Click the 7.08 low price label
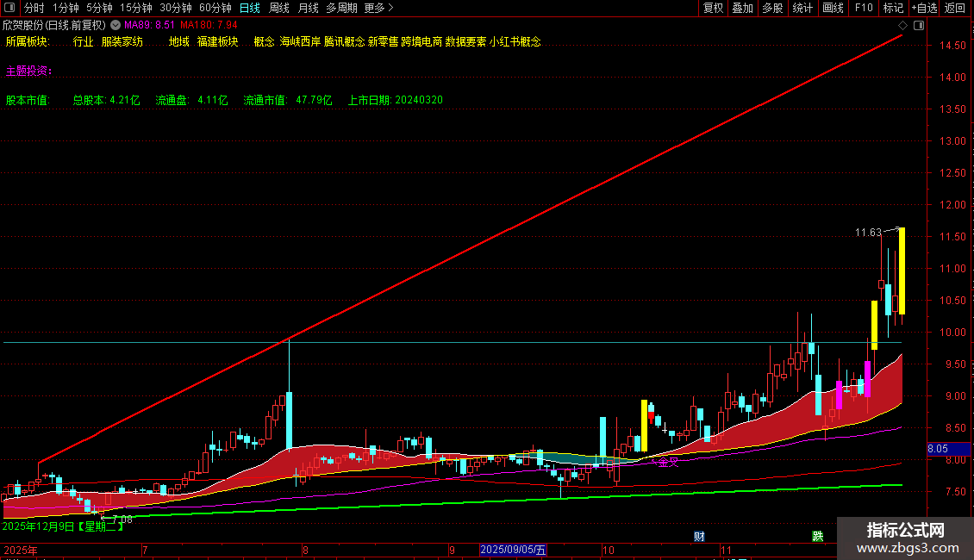This screenshot has width=974, height=560. 122,519
